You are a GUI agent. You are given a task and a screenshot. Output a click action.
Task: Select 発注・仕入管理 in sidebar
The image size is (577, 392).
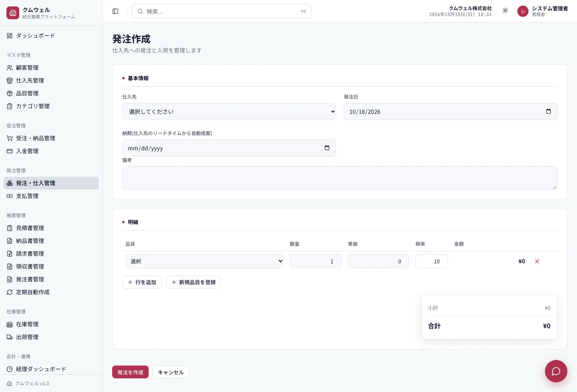pos(51,183)
